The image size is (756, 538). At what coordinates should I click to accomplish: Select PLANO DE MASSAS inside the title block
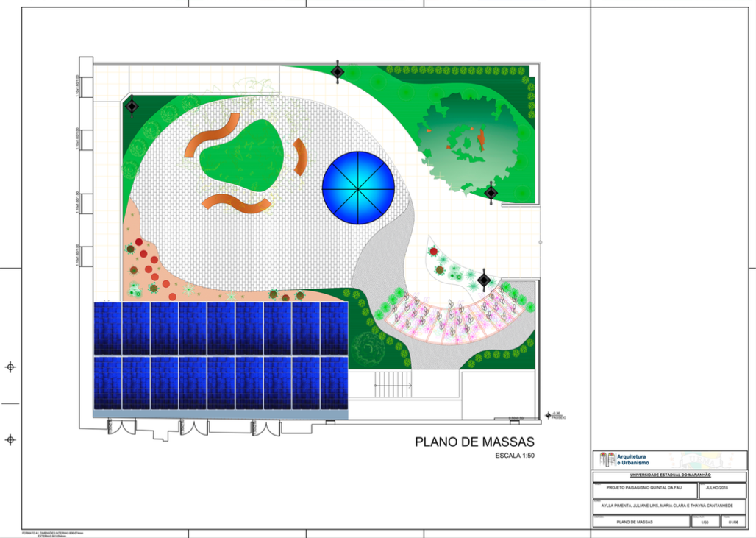coord(635,522)
